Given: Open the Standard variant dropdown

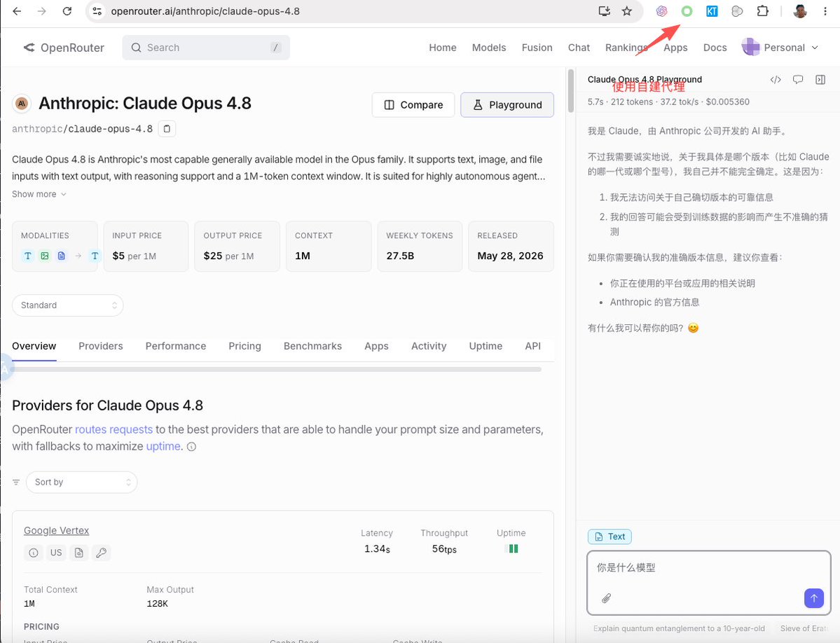Looking at the screenshot, I should click(x=68, y=305).
